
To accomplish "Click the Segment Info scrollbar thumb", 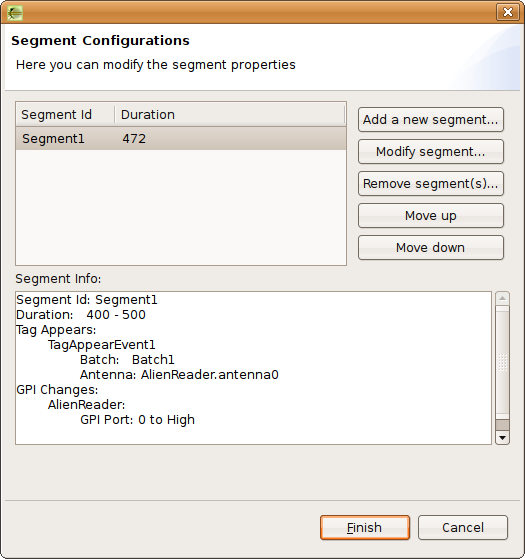I will click(502, 362).
